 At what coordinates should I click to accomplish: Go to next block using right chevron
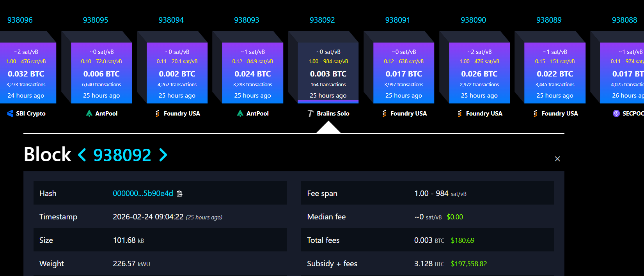[x=163, y=155]
